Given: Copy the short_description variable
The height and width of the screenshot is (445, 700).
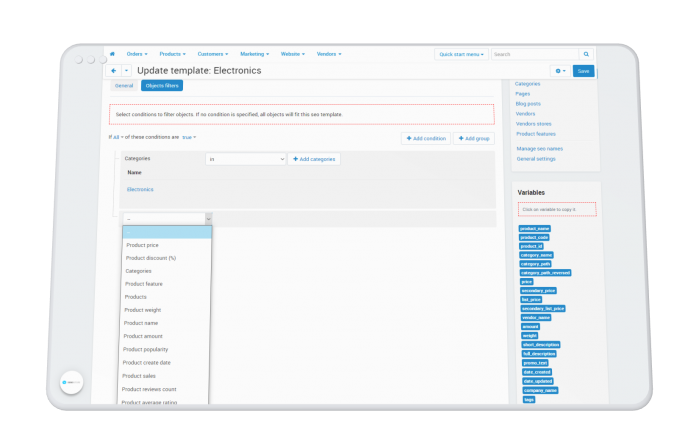Looking at the screenshot, I should pyautogui.click(x=541, y=345).
